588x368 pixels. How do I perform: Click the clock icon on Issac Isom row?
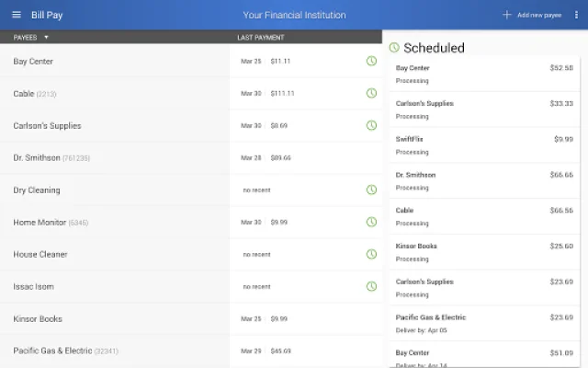pos(371,286)
